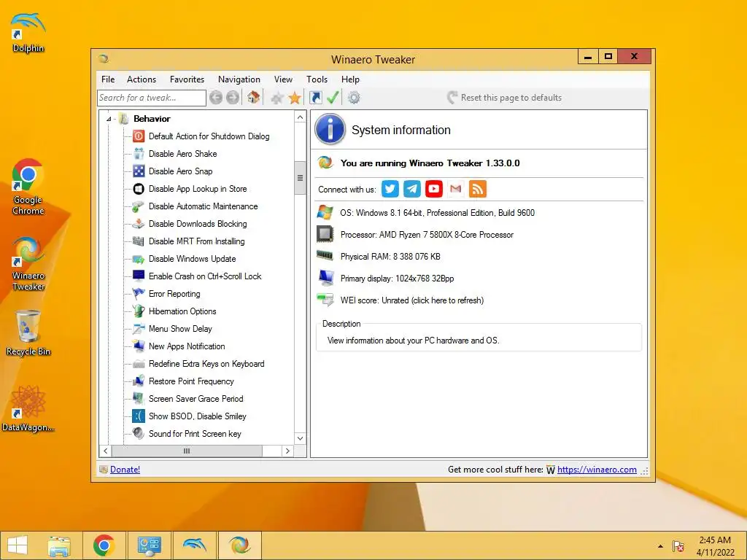Select Restore Point Frequency tweak
The width and height of the screenshot is (747, 560).
point(191,381)
